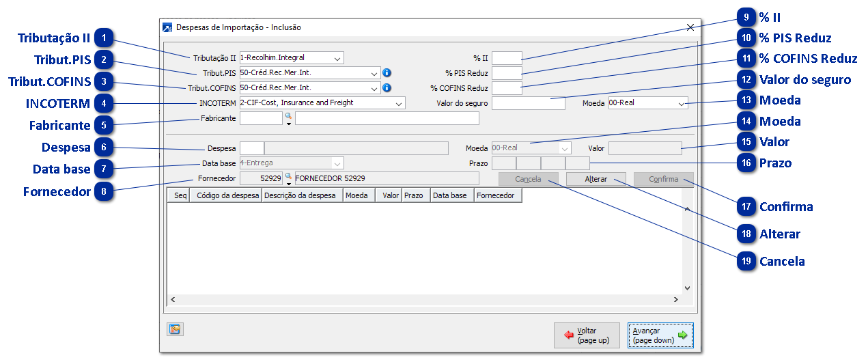The height and width of the screenshot is (360, 868).
Task: Click Código da despesa column header
Action: pos(226,195)
